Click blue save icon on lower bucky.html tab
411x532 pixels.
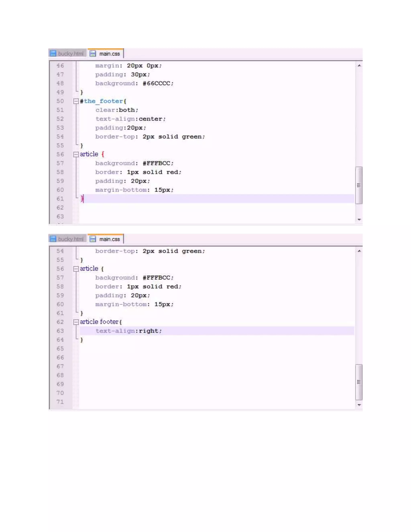coord(53,239)
